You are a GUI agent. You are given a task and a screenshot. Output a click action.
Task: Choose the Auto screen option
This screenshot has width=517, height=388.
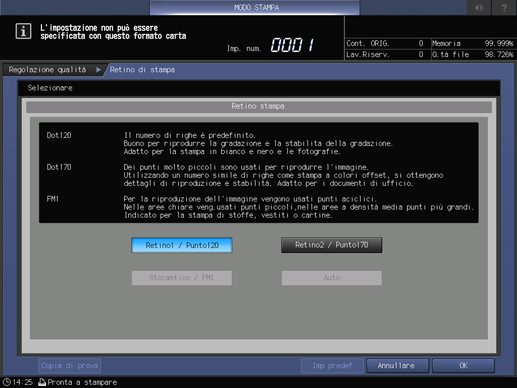pyautogui.click(x=332, y=278)
